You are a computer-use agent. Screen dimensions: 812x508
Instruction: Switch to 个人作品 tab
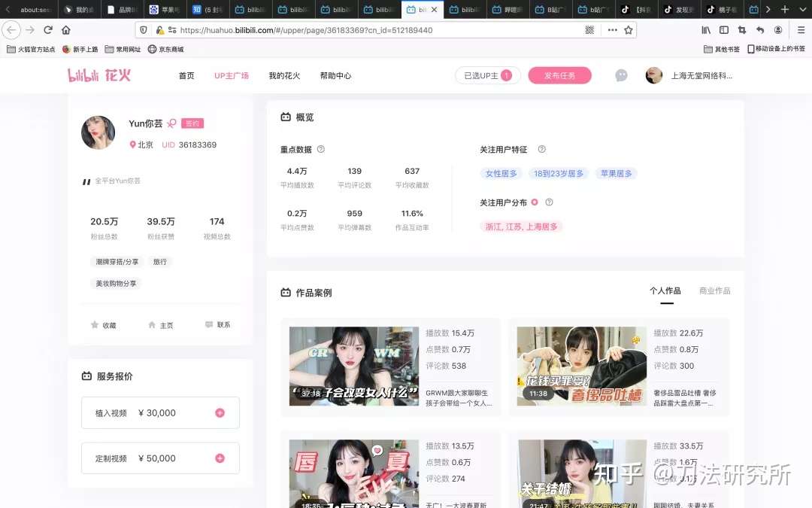(665, 291)
